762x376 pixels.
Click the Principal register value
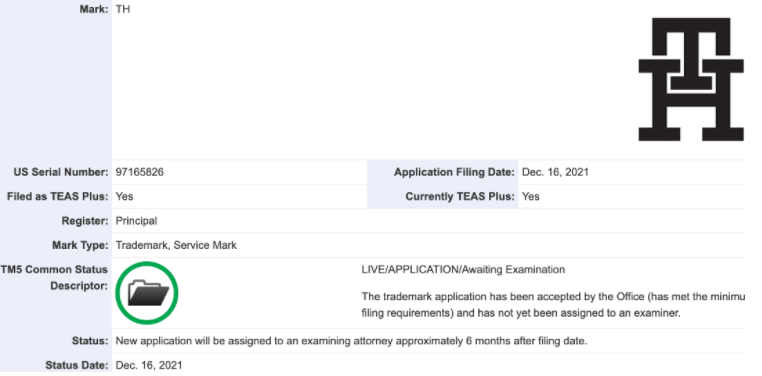tap(136, 221)
